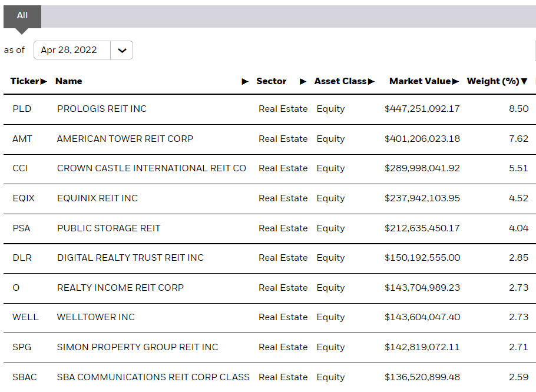Click DIGITAL REALTY TRUST REIT INC name

click(x=131, y=258)
